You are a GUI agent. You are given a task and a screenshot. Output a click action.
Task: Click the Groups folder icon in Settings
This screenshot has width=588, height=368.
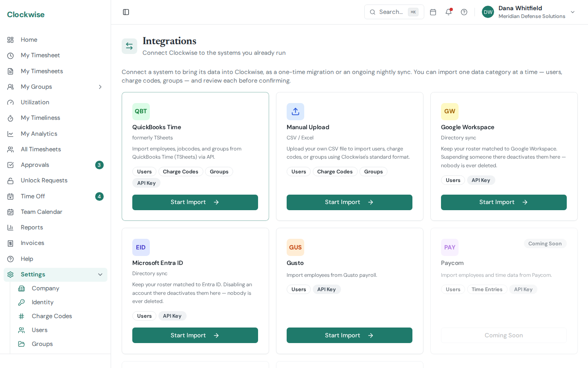[22, 344]
